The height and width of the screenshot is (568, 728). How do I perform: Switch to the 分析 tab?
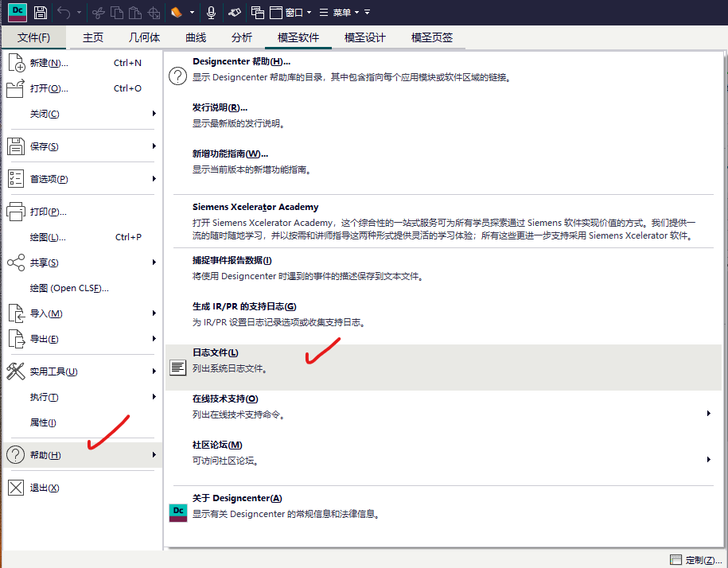[242, 37]
